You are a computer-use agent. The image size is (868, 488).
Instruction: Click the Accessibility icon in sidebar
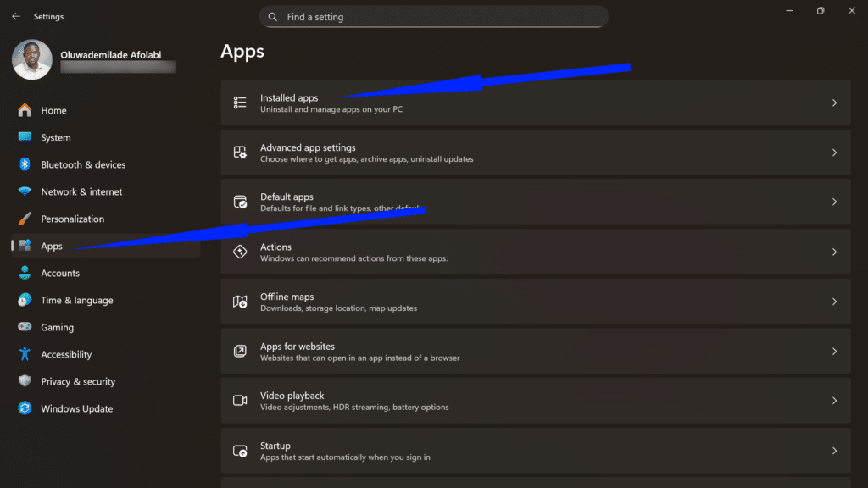pos(24,354)
